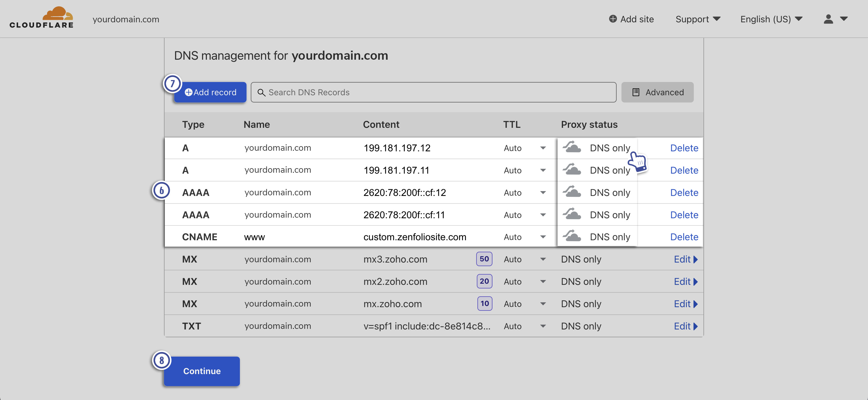Viewport: 868px width, 400px height.
Task: Click Delete for www CNAME record
Action: [684, 237]
